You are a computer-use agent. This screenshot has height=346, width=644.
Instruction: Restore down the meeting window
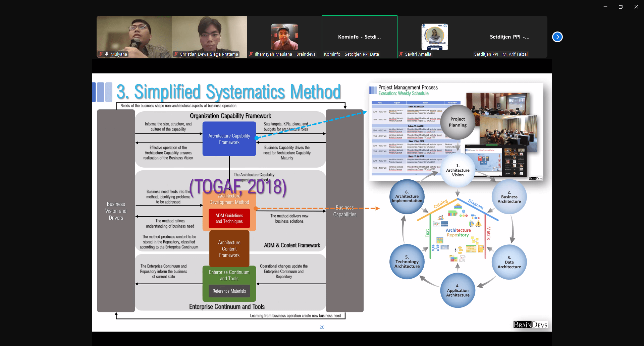[621, 7]
